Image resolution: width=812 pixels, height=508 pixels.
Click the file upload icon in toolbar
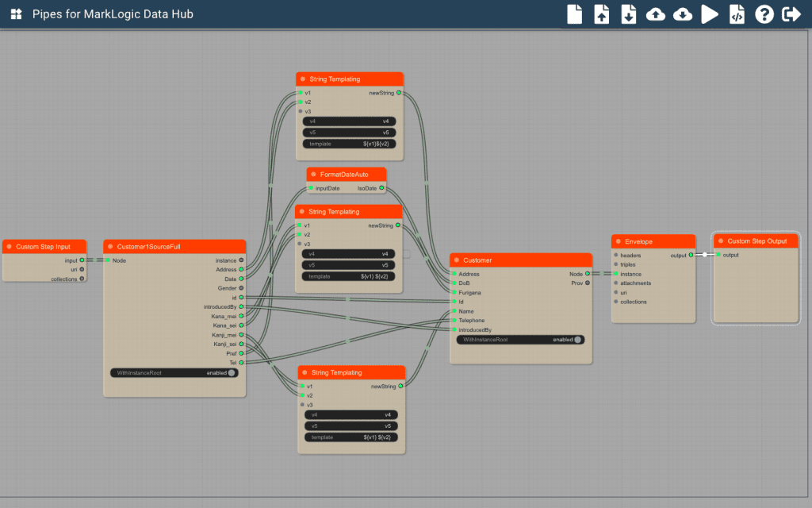[x=602, y=14]
